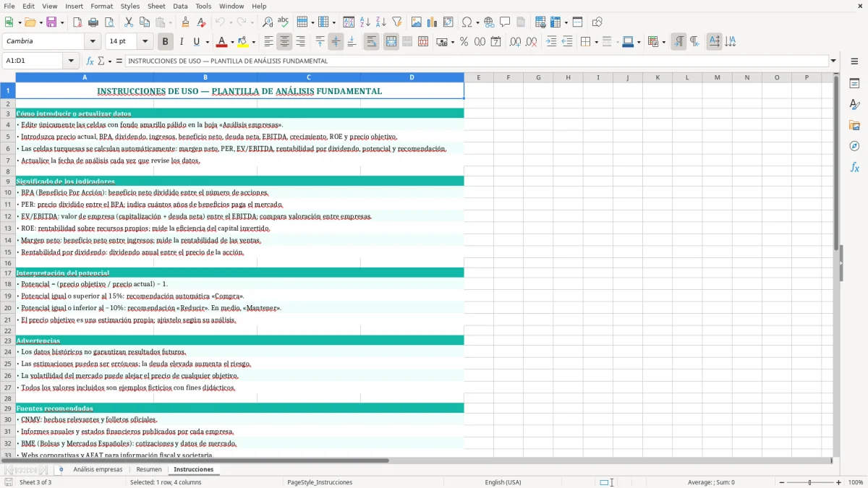868x488 pixels.
Task: Open the Data menu
Action: pyautogui.click(x=180, y=6)
